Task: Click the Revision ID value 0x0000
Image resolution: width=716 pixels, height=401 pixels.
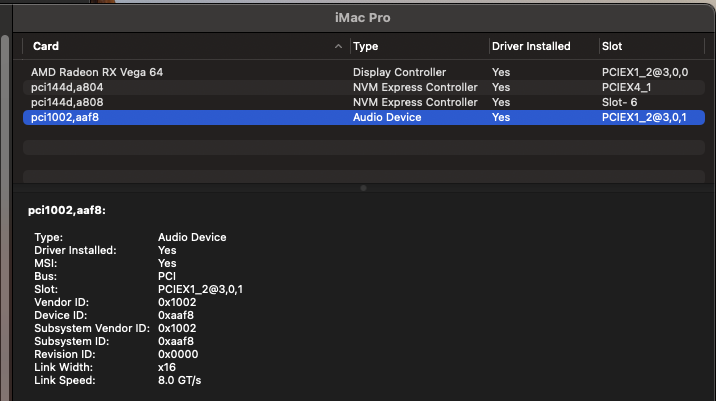Action: 178,354
